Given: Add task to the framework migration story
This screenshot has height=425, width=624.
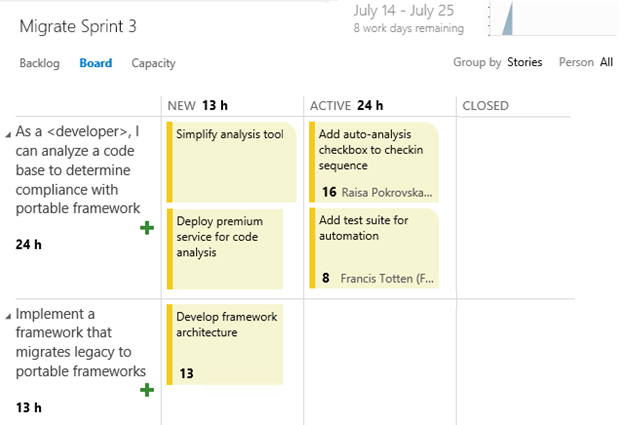Looking at the screenshot, I should click(x=147, y=389).
